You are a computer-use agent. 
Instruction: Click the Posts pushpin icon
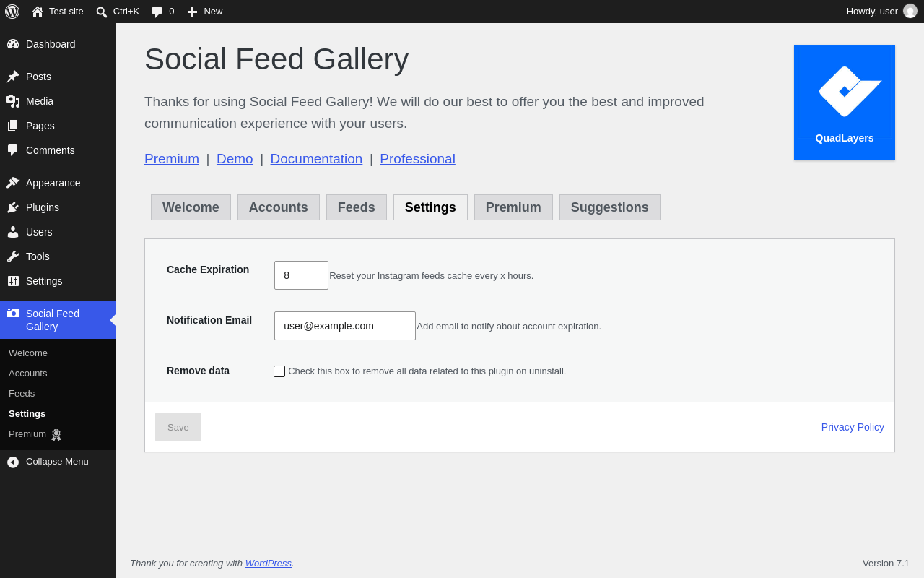[x=13, y=77]
